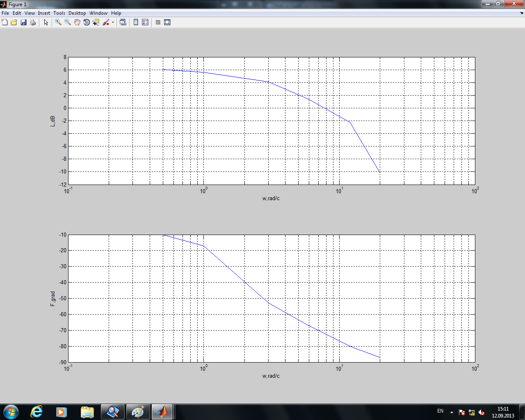Enable the Rotate 3D tool
525x420 pixels.
click(x=87, y=22)
